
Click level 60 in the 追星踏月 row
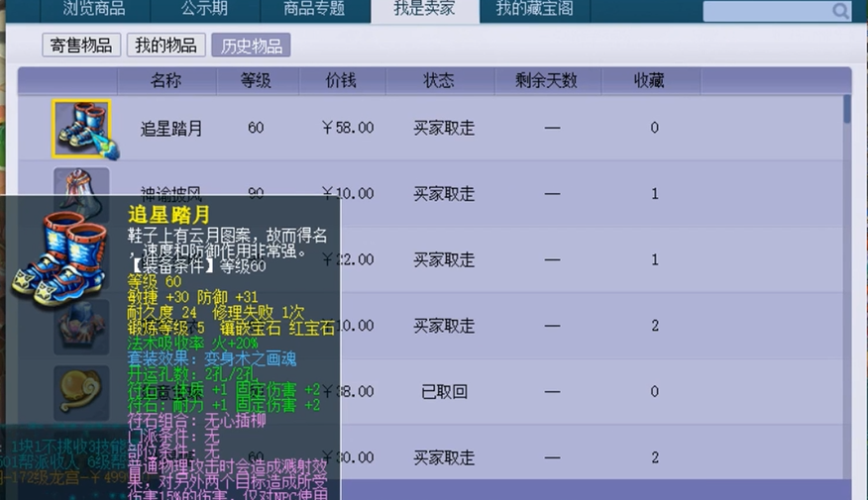pyautogui.click(x=256, y=128)
